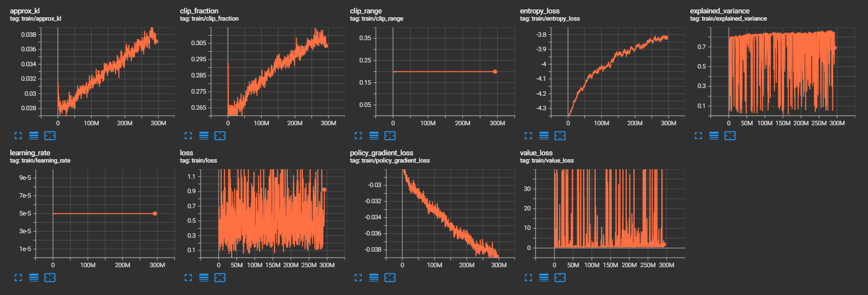The width and height of the screenshot is (868, 295).
Task: Expand the learning_rate chart
Action: click(18, 277)
